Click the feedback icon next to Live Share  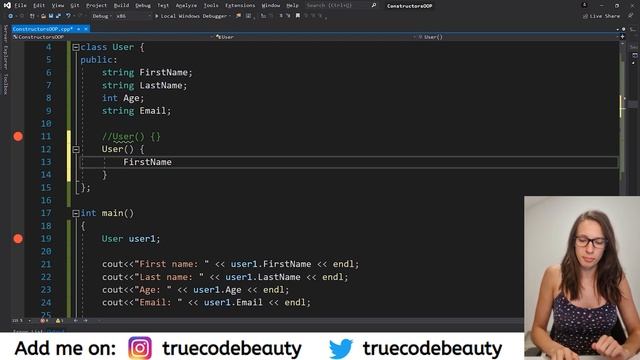click(631, 16)
